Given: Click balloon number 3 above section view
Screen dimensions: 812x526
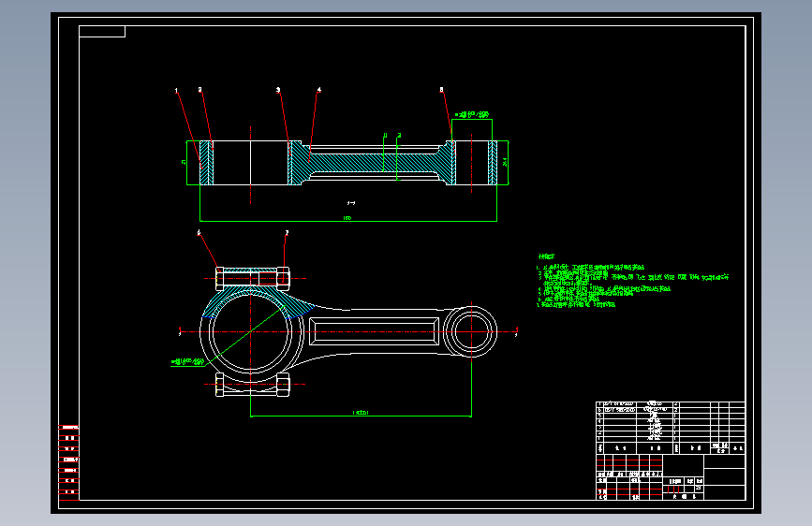Looking at the screenshot, I should [278, 90].
